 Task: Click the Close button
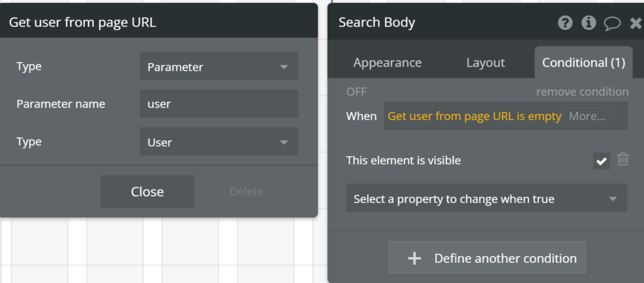[x=147, y=192]
